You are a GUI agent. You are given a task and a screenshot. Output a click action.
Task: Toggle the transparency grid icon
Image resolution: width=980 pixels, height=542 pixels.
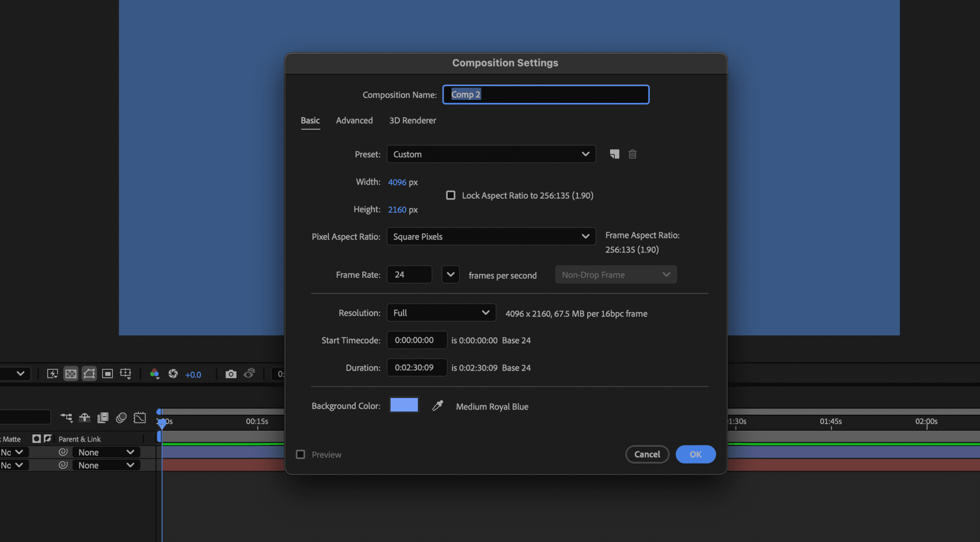pos(71,374)
